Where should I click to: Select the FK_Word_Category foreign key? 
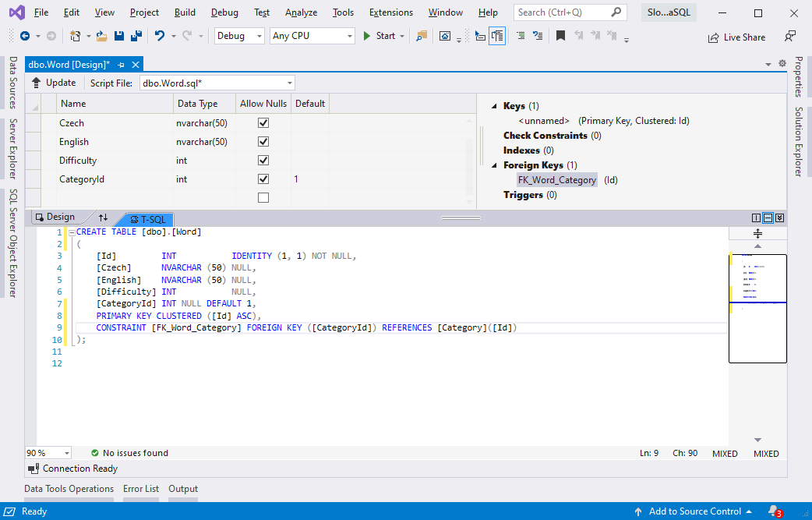tap(557, 180)
